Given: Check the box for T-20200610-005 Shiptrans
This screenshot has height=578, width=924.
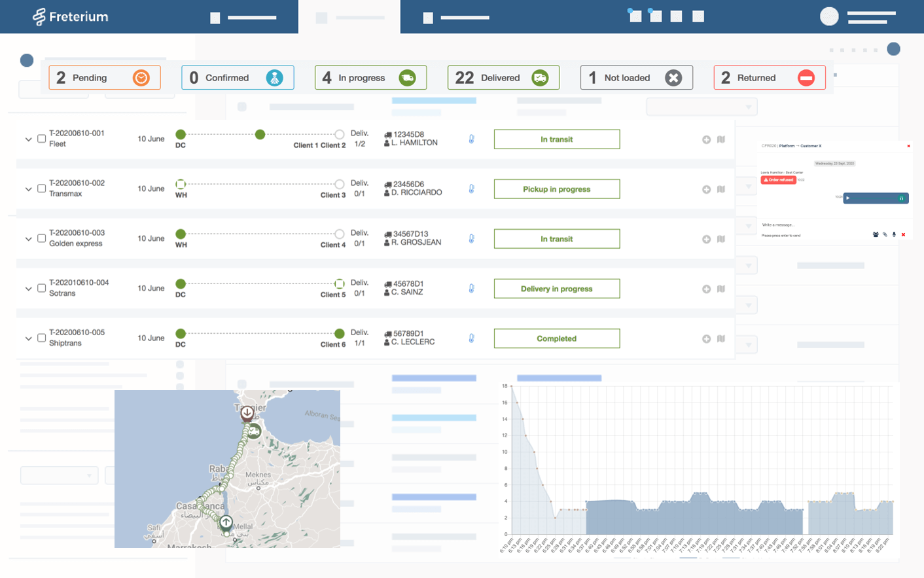Looking at the screenshot, I should (x=42, y=338).
